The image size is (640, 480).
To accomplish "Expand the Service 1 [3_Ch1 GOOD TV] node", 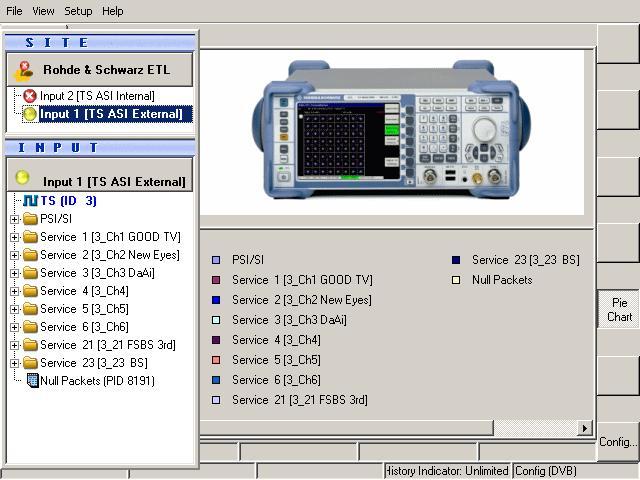I will point(15,237).
